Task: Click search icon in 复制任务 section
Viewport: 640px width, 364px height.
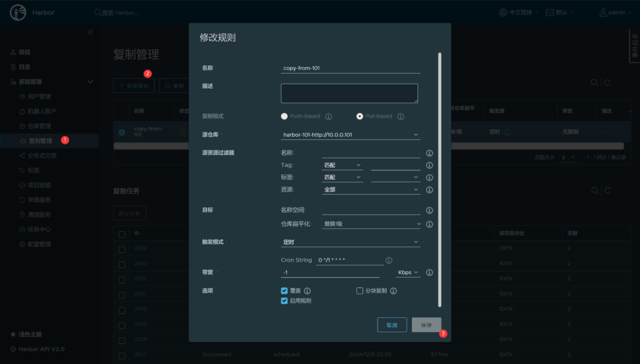Action: (x=595, y=190)
